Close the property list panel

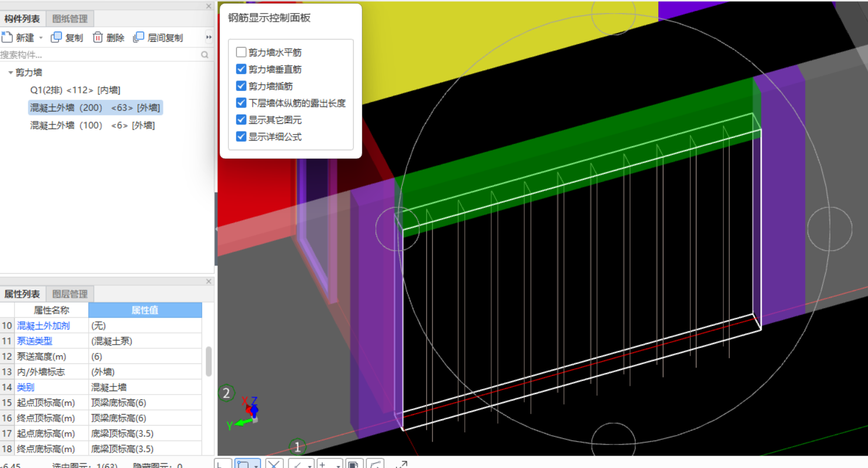209,281
